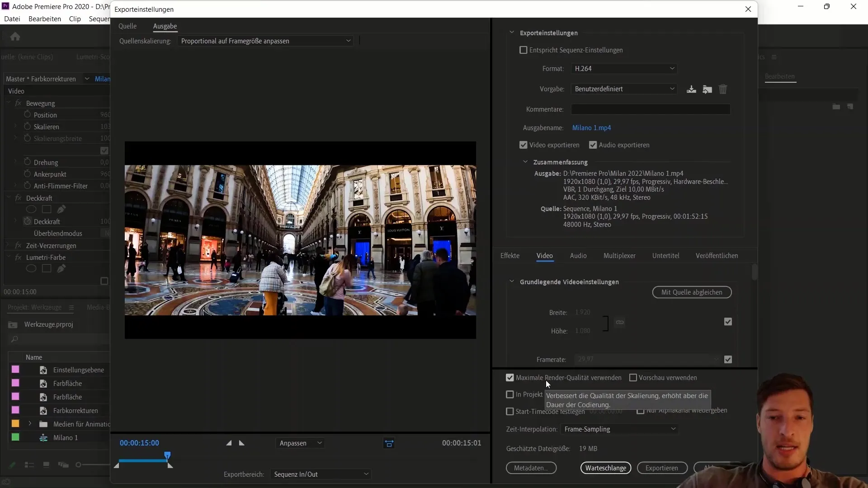Open the Vorgabe Benutzerdefiniert dropdown

(x=624, y=89)
